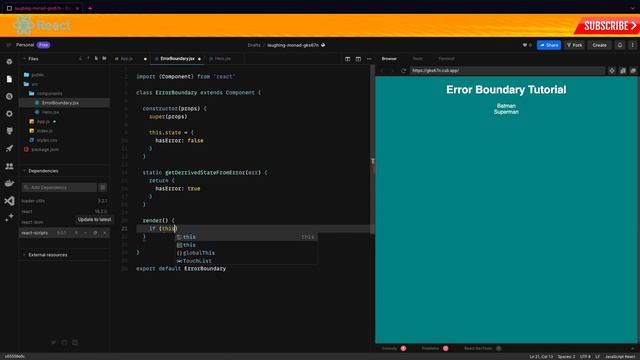This screenshot has width=640, height=360.
Task: Focus the Add Dependency search field
Action: point(59,187)
